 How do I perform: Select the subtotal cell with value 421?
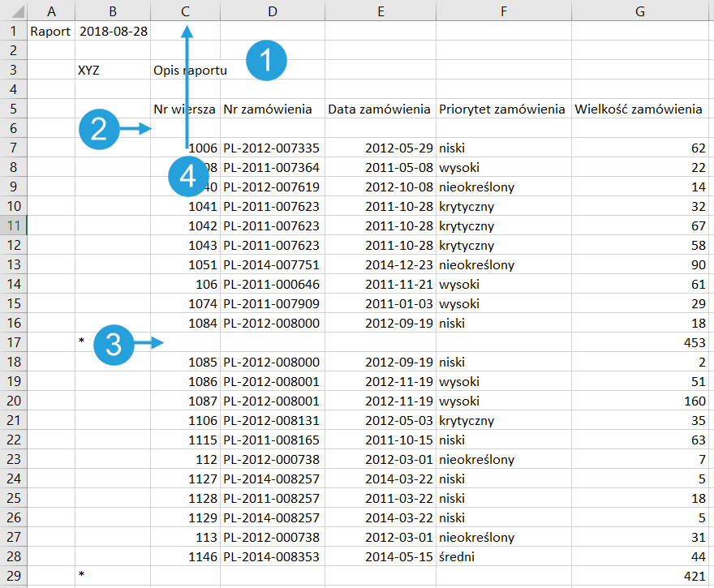point(641,577)
